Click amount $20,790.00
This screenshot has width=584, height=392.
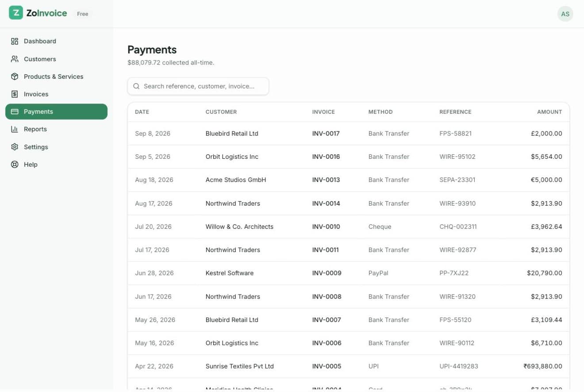(545, 273)
